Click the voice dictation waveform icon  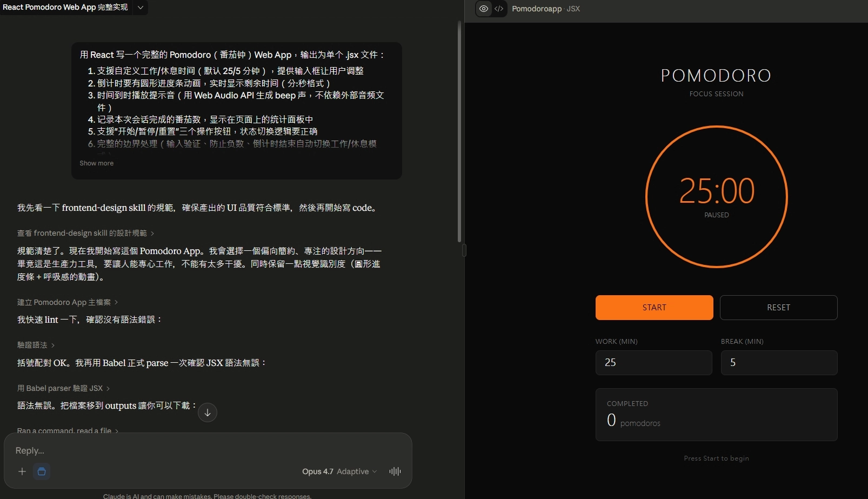click(x=395, y=471)
